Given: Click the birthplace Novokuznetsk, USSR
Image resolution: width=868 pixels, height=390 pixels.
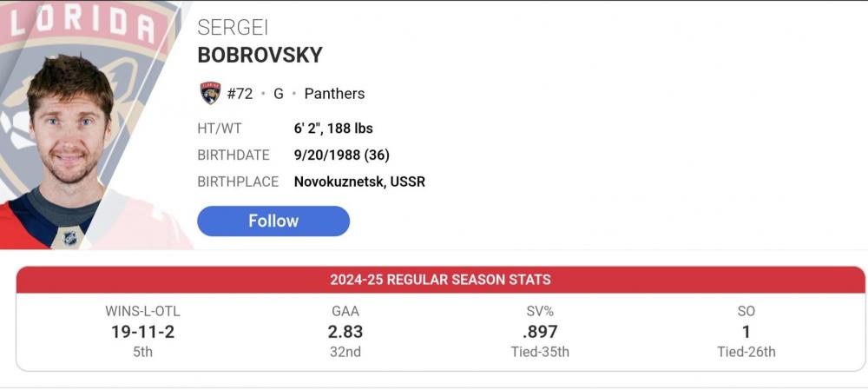Looking at the screenshot, I should tap(359, 182).
